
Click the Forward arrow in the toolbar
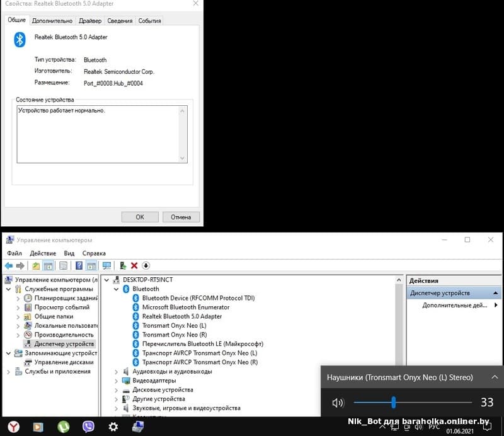[20, 266]
